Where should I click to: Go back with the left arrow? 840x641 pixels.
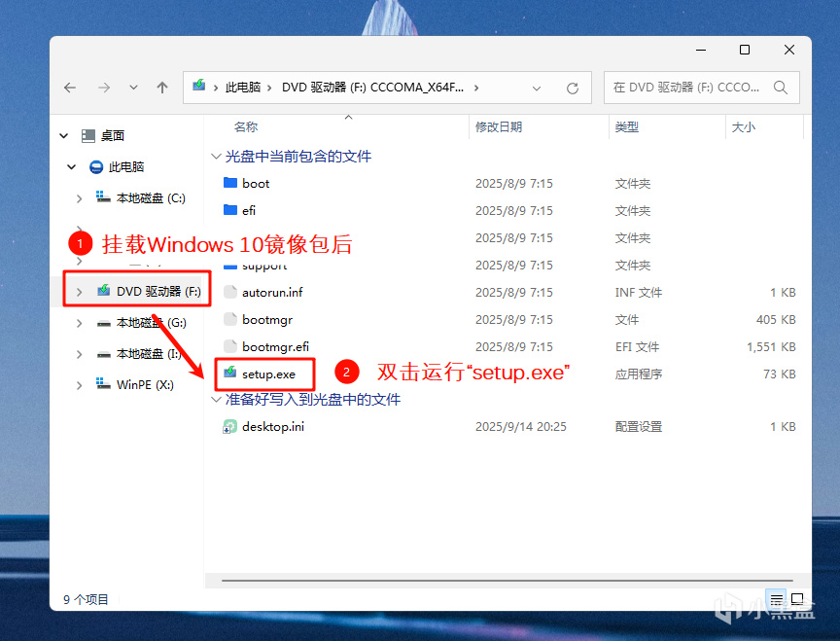coord(70,88)
